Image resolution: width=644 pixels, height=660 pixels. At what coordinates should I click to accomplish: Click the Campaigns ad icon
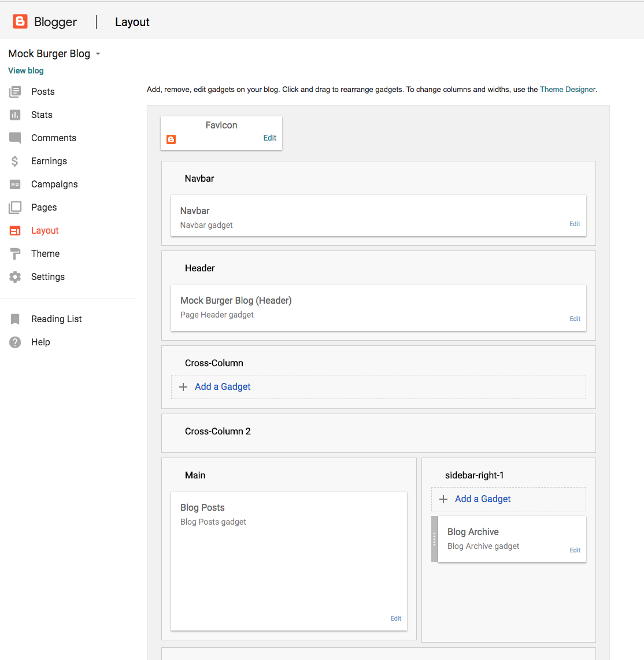coord(16,184)
